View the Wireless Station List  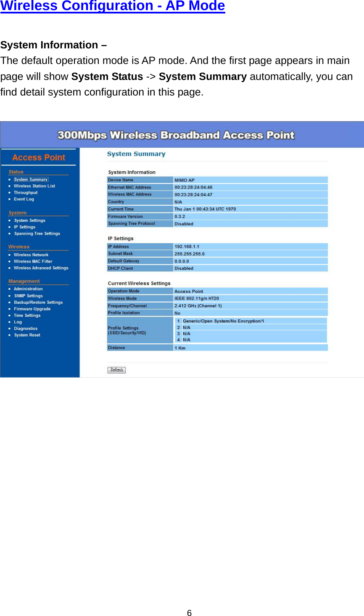coord(34,186)
